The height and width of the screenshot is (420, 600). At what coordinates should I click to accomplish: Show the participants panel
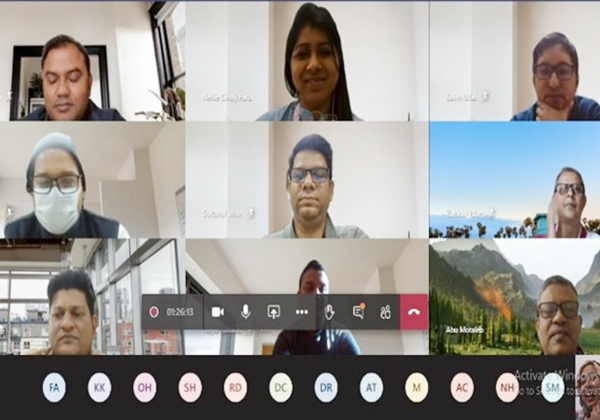coord(385,312)
